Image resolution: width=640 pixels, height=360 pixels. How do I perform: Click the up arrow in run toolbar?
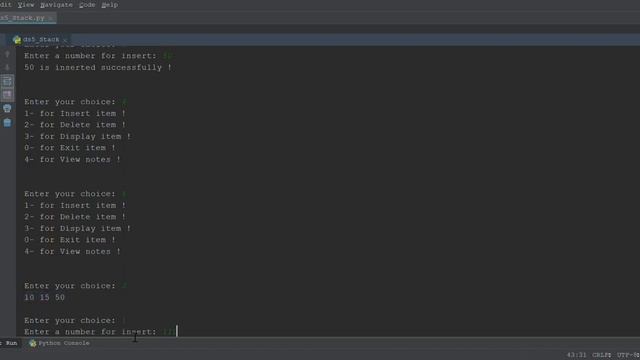point(7,55)
